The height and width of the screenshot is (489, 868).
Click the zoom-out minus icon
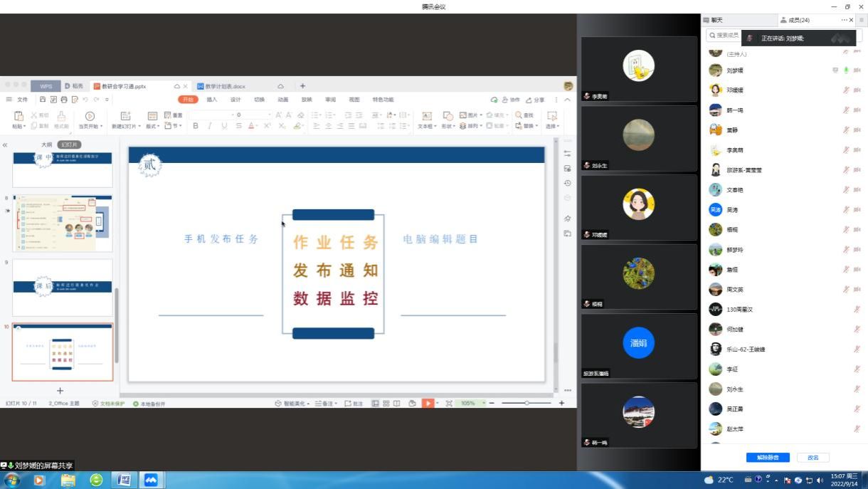[x=492, y=403]
